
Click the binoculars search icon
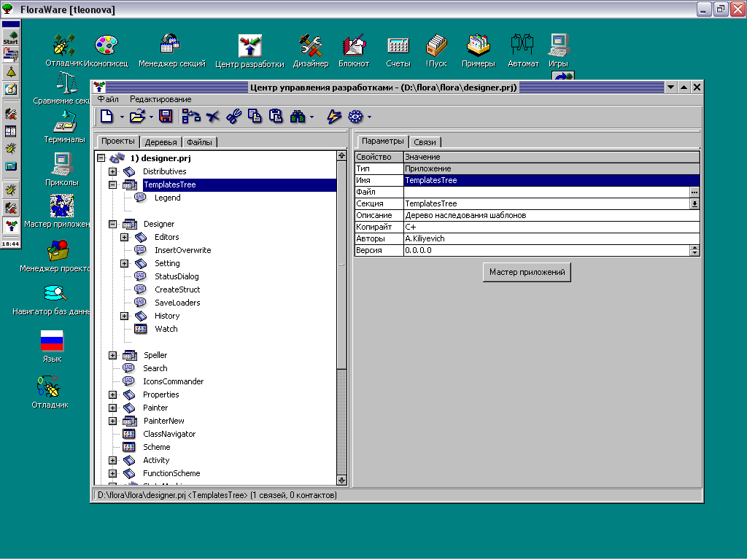297,116
